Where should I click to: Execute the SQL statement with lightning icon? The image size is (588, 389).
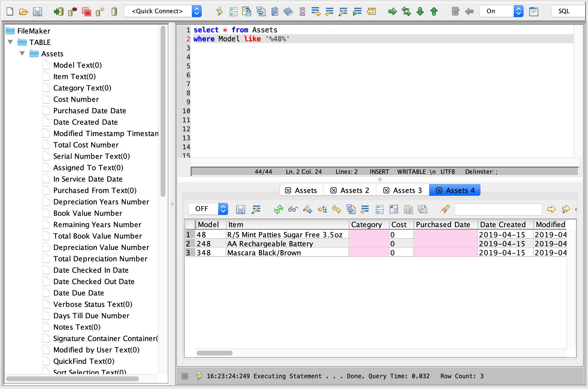(x=219, y=11)
